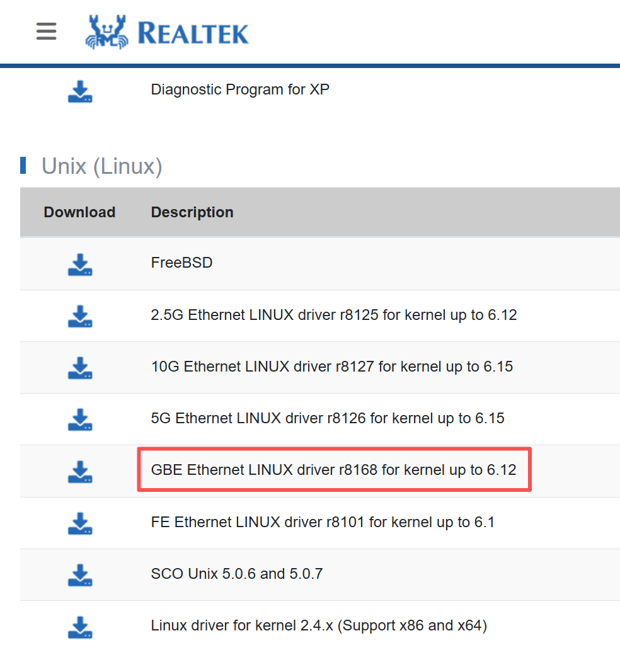Select 'GBE Ethernet LINUX driver r8168' text
This screenshot has height=672, width=620.
[264, 470]
